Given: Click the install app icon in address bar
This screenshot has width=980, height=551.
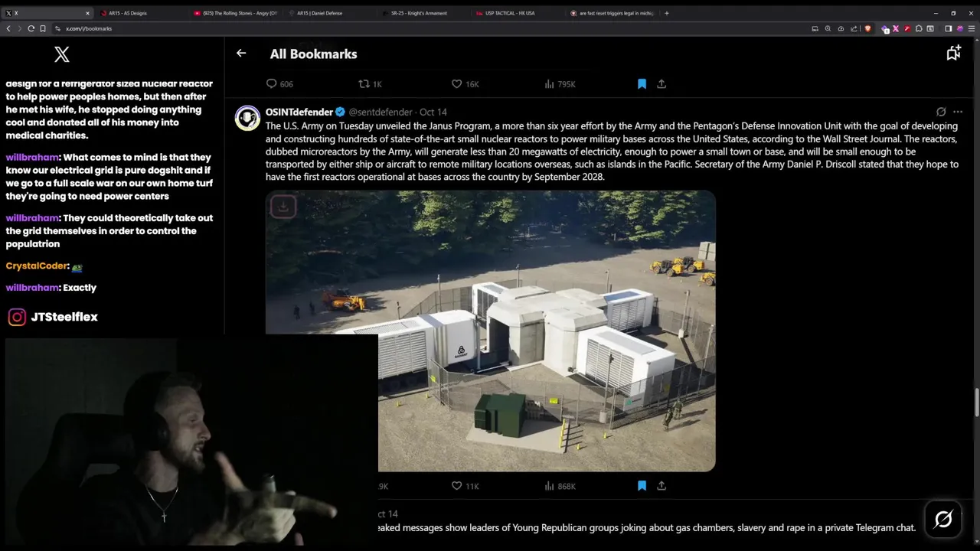Looking at the screenshot, I should pos(815,28).
